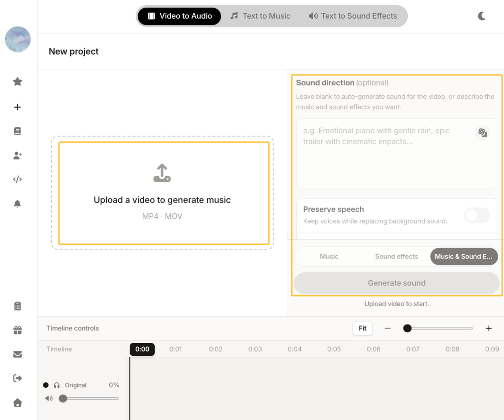
Task: Click the dice random prompt icon
Action: (x=483, y=133)
